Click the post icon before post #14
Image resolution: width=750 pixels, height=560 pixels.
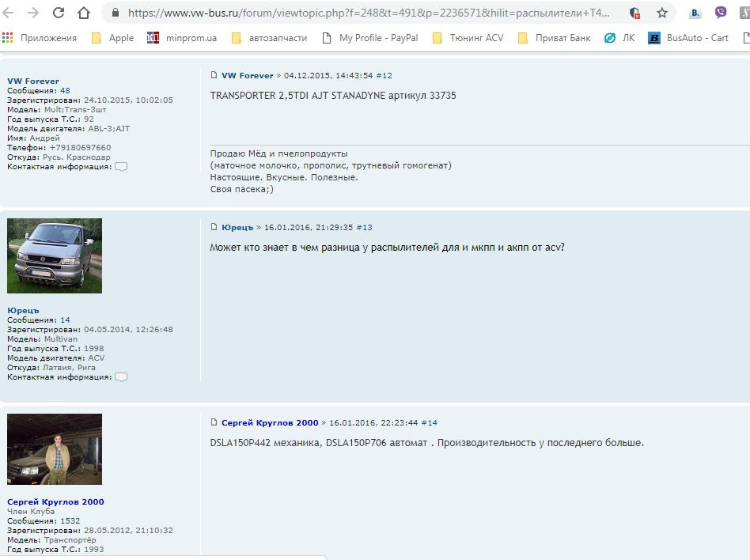[x=214, y=423]
